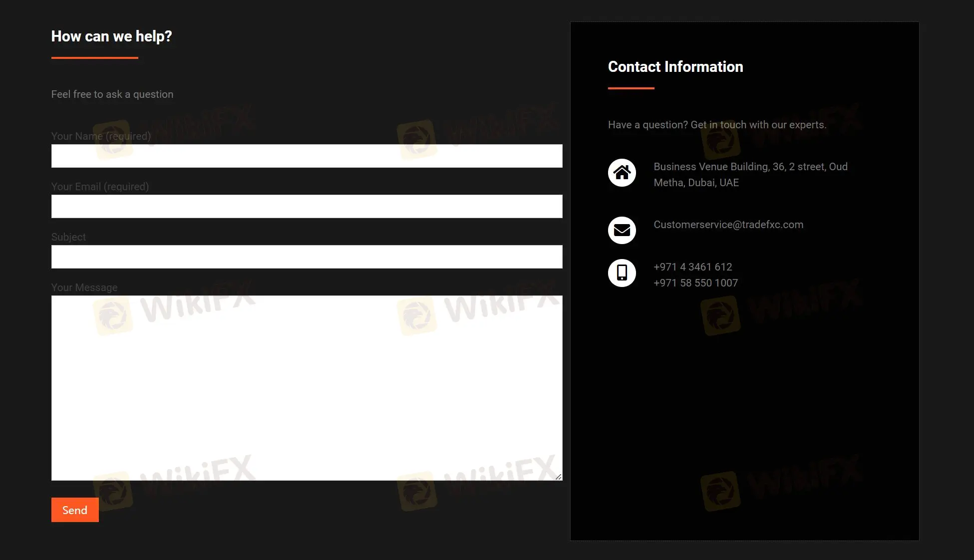This screenshot has height=560, width=974.
Task: Click the envelope email icon
Action: (622, 230)
